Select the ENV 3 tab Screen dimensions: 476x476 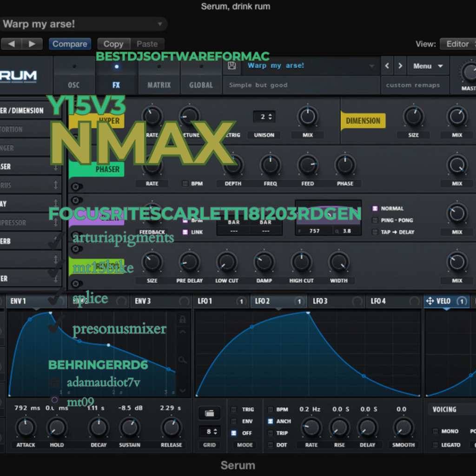tap(160, 301)
